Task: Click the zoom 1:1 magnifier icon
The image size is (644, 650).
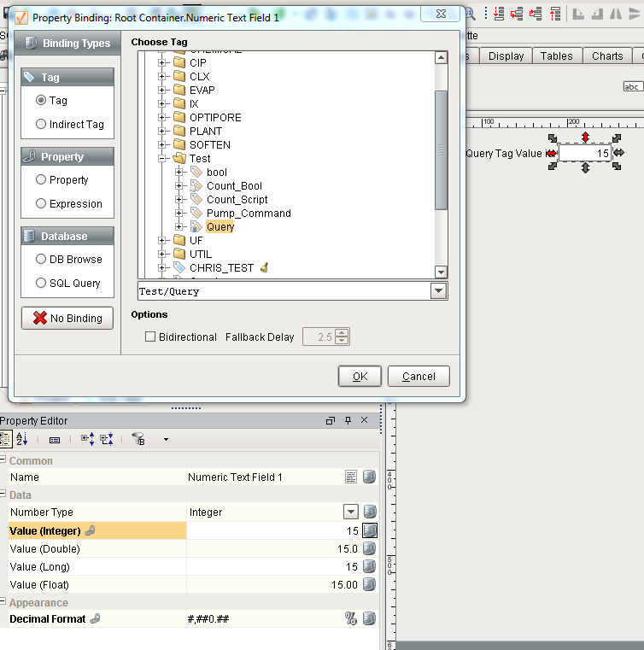Action: pyautogui.click(x=471, y=15)
